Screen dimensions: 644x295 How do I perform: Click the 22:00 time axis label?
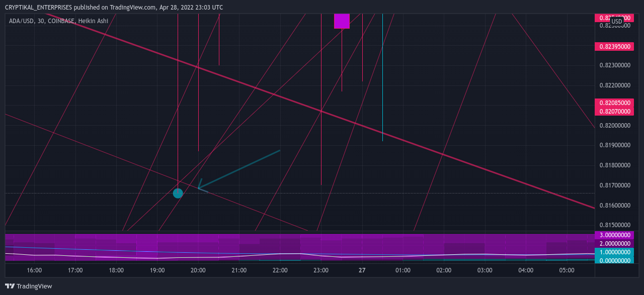tap(280, 270)
